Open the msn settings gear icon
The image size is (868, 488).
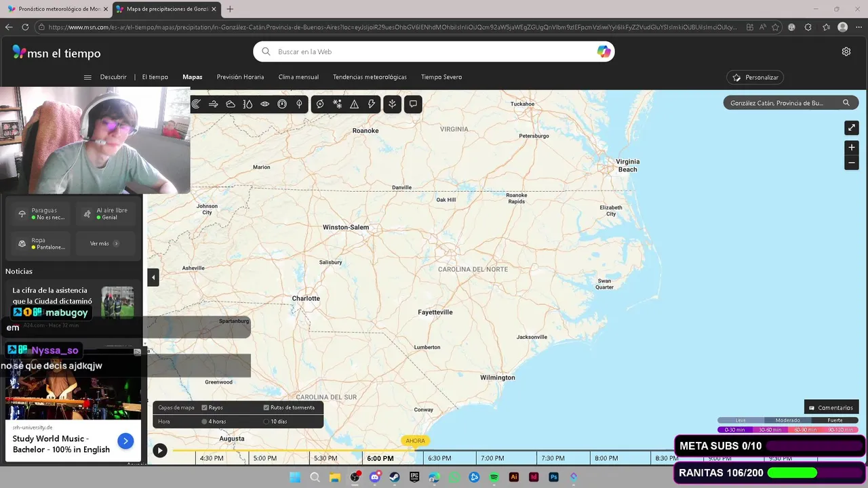click(x=846, y=52)
